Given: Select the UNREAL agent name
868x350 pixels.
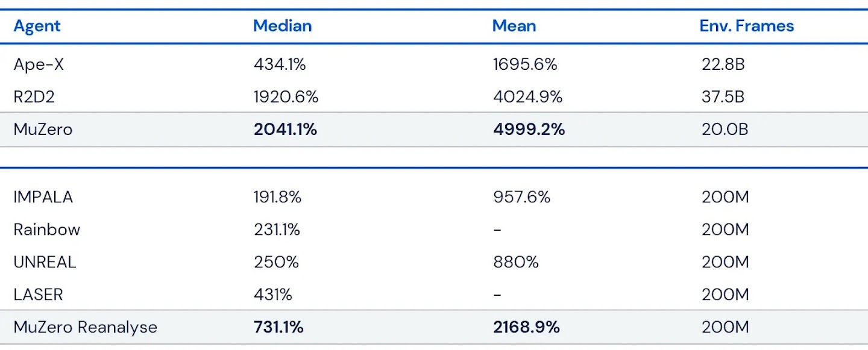Looking at the screenshot, I should tap(45, 262).
